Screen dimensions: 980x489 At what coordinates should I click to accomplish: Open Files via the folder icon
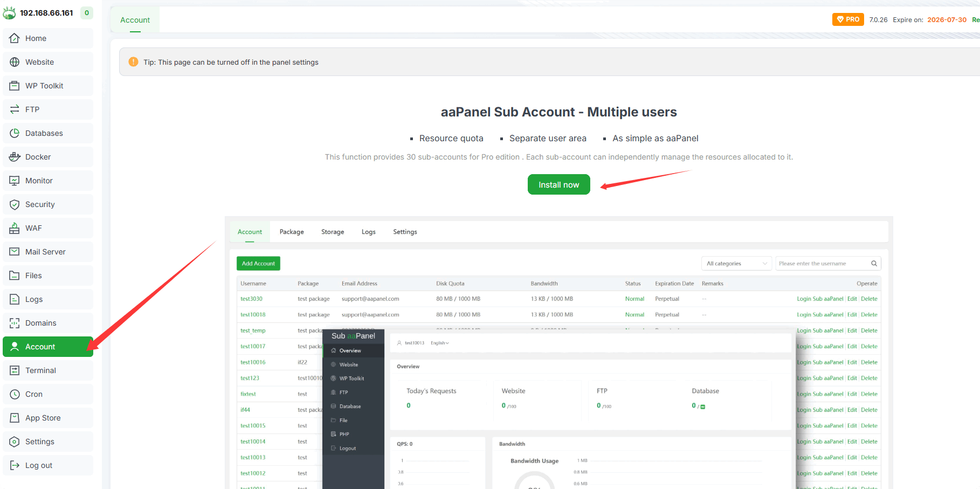click(x=15, y=276)
